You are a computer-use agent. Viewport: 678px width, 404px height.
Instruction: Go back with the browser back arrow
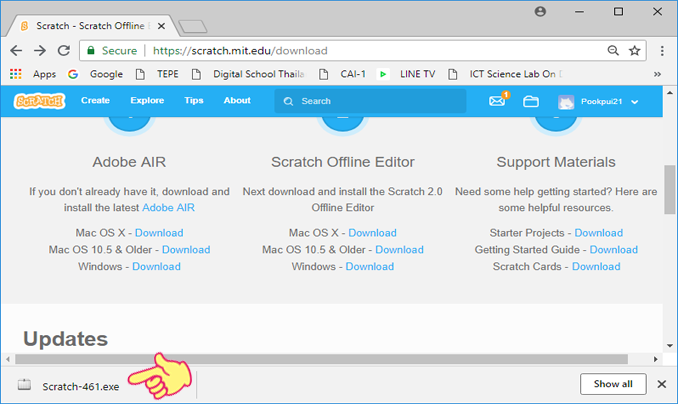[x=16, y=51]
